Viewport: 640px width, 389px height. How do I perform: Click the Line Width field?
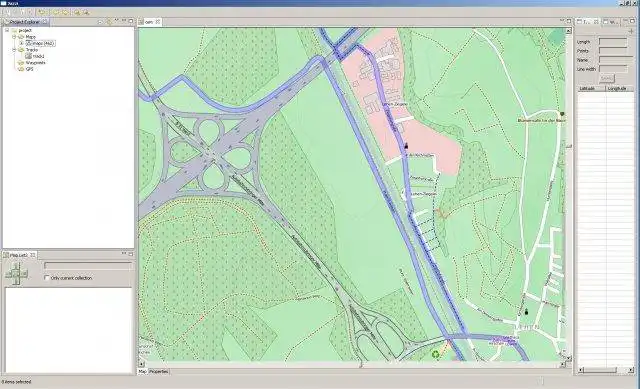(x=613, y=69)
